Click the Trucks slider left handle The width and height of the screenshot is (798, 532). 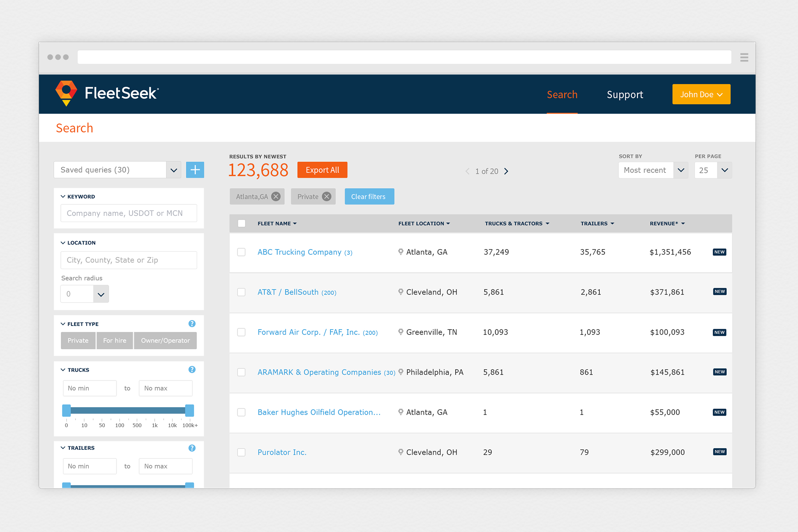(67, 410)
